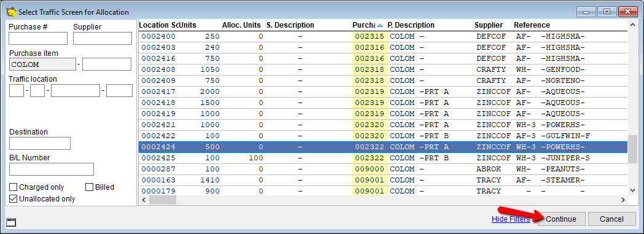Select row with location 0002408

pyautogui.click(x=383, y=69)
